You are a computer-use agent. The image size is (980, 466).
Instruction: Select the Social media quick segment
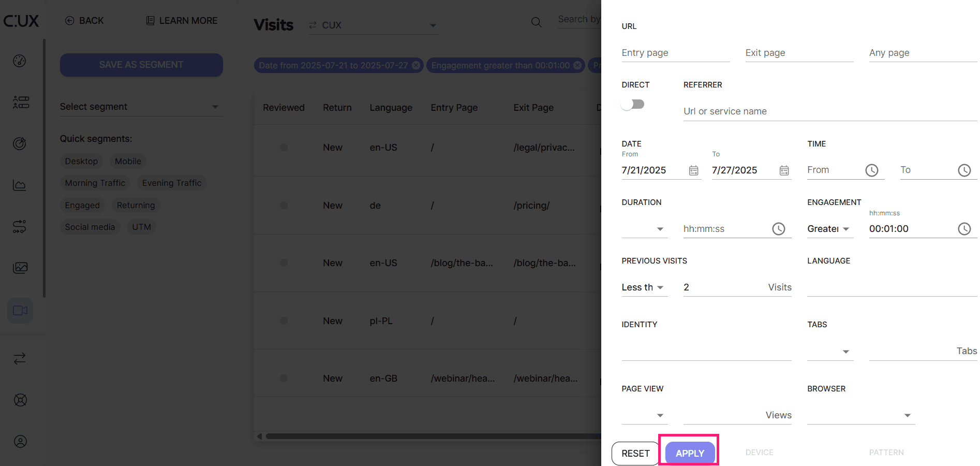[x=90, y=227]
